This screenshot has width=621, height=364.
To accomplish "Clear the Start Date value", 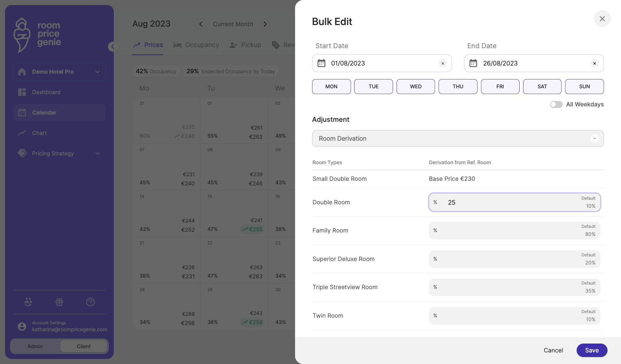I will pos(443,63).
